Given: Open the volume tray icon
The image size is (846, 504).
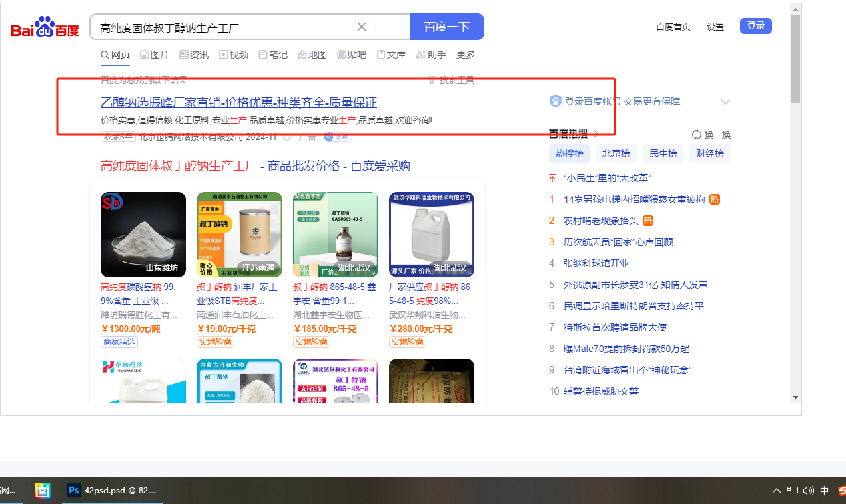Looking at the screenshot, I should 809,491.
